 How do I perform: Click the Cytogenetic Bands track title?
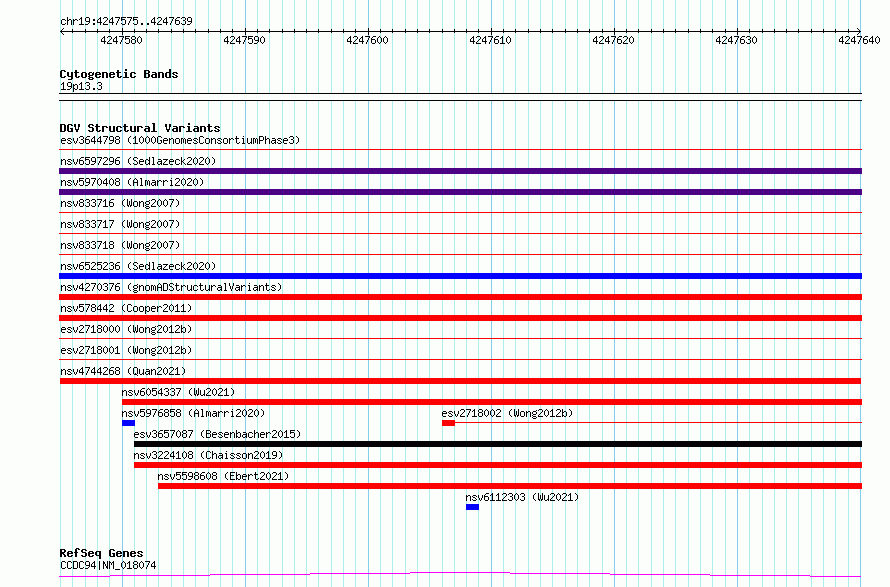point(119,74)
